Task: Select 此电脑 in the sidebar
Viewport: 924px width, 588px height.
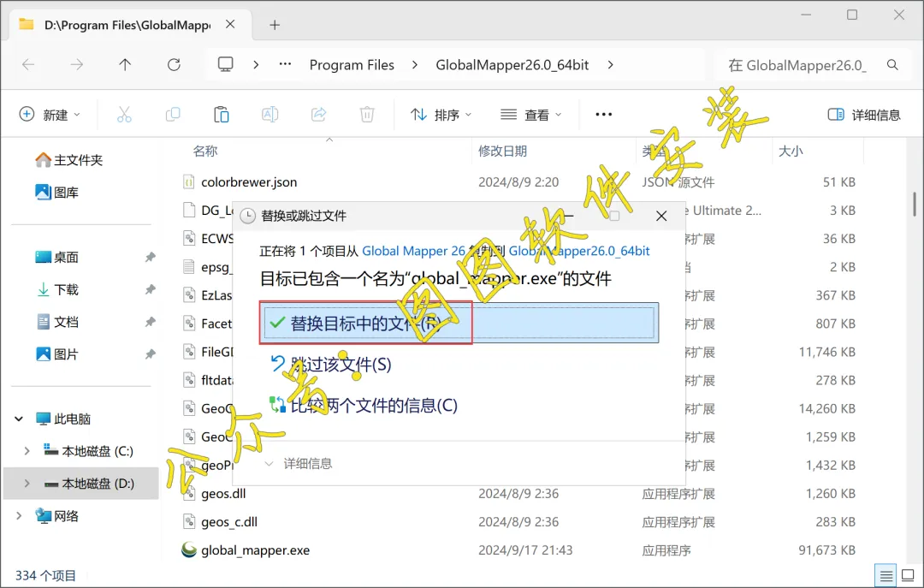Action: [63, 419]
